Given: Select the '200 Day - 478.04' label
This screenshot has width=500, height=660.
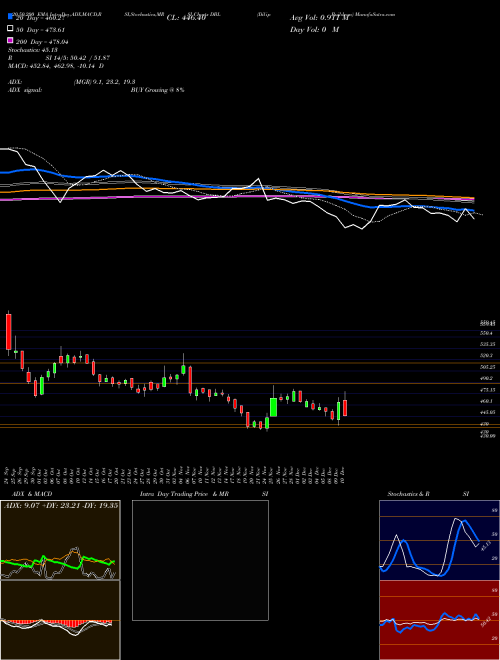Looking at the screenshot, I should click(x=43, y=42).
